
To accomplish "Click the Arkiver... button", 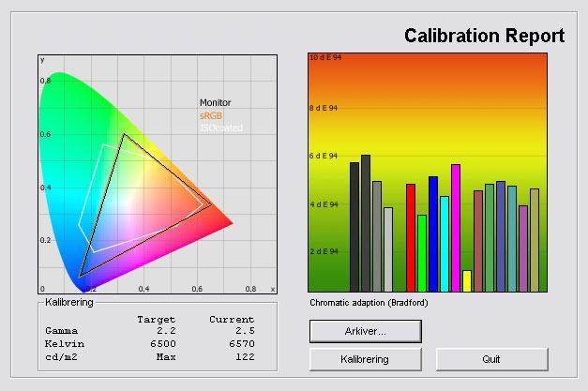I will tap(365, 331).
